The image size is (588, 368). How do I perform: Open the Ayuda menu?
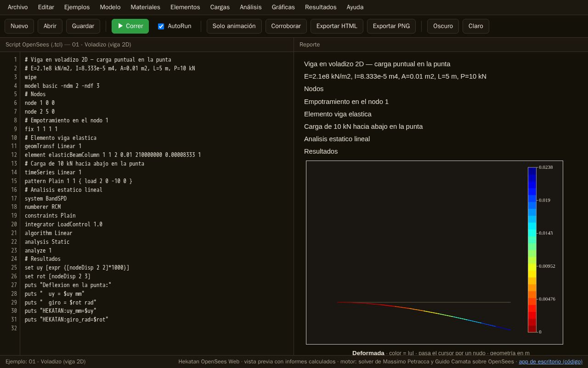tap(355, 7)
